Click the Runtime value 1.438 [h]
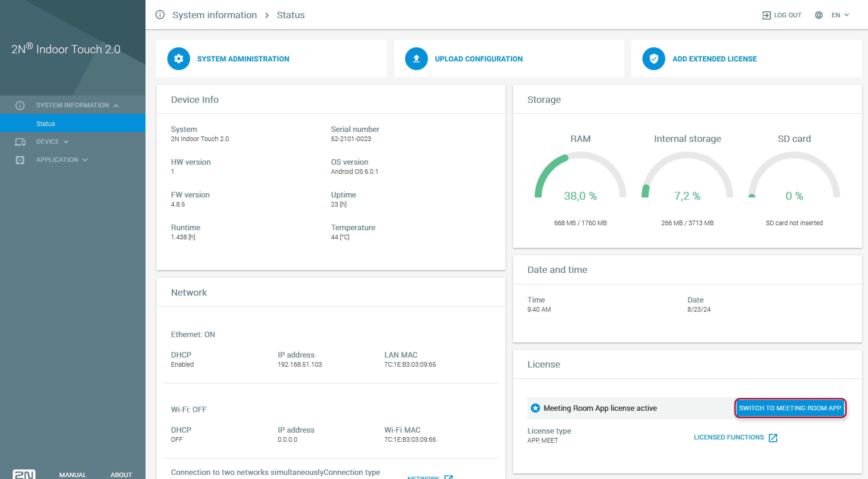 point(183,237)
